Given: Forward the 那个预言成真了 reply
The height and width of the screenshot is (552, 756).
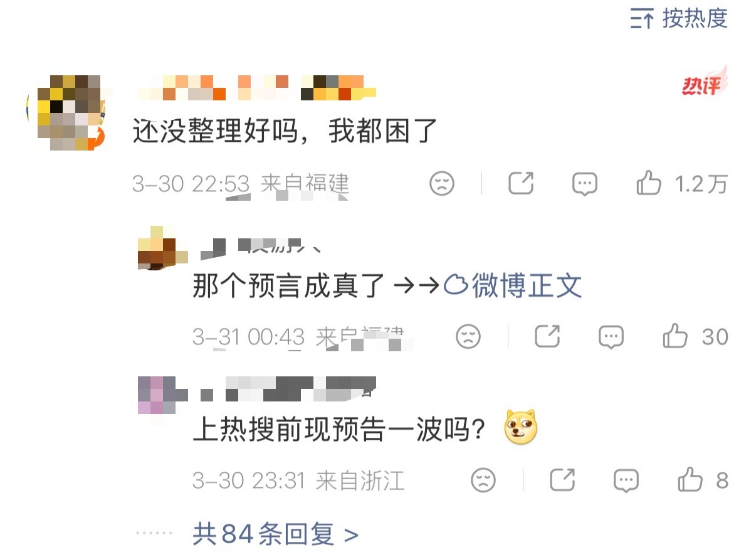Looking at the screenshot, I should (547, 337).
